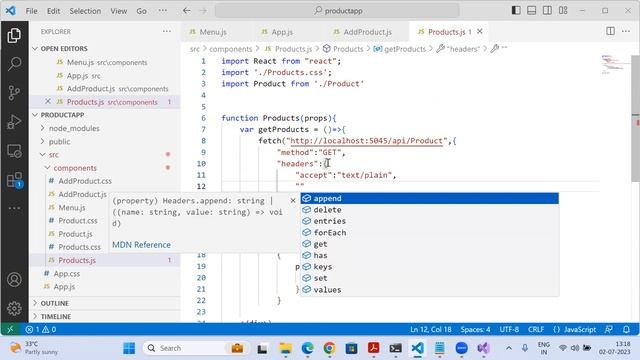The width and height of the screenshot is (640, 360).
Task: Open the editor More Actions ellipsis
Action: pyautogui.click(x=626, y=31)
